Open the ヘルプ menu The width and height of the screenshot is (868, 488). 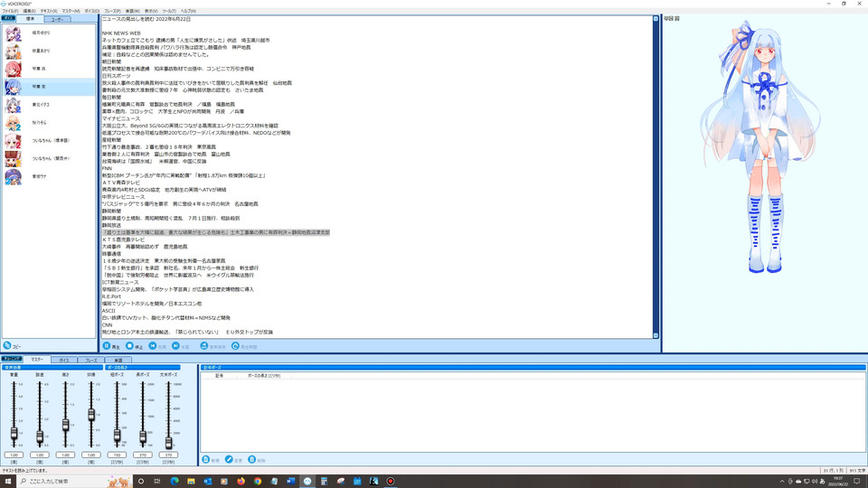188,11
